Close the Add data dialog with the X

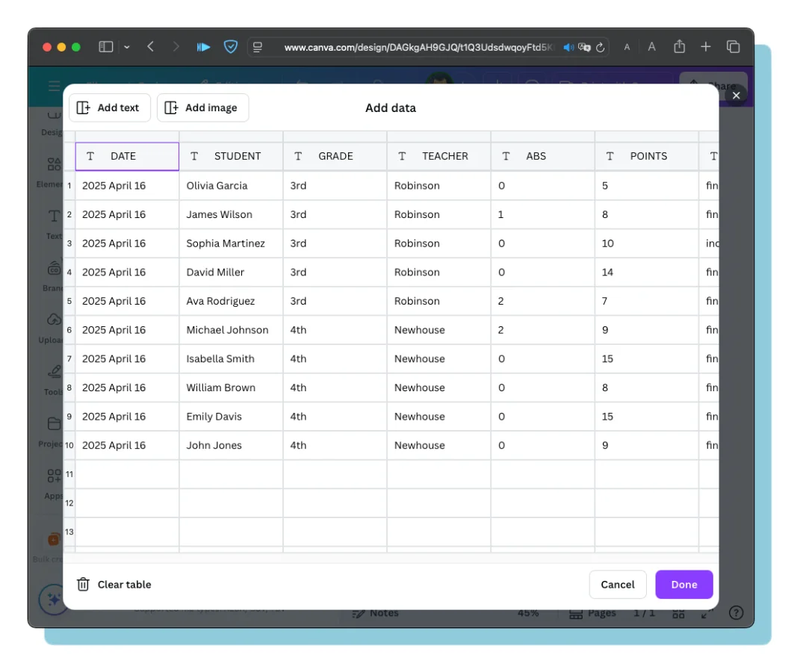coord(736,96)
